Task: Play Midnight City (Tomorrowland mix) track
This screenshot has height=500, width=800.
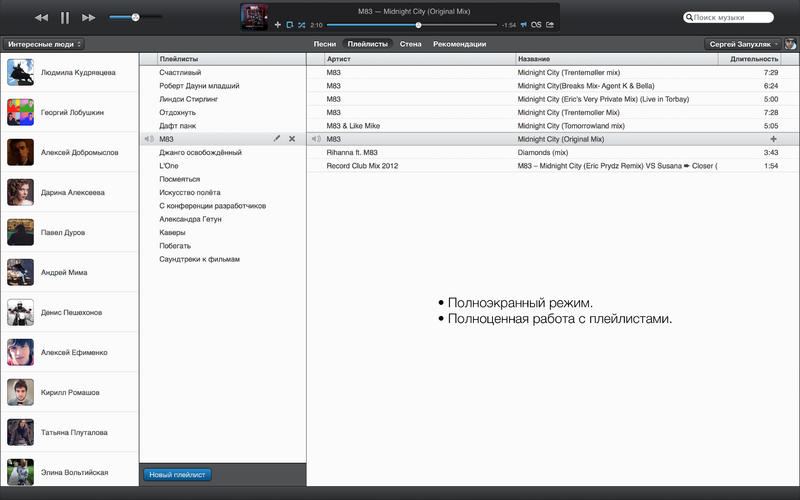Action: (553, 126)
